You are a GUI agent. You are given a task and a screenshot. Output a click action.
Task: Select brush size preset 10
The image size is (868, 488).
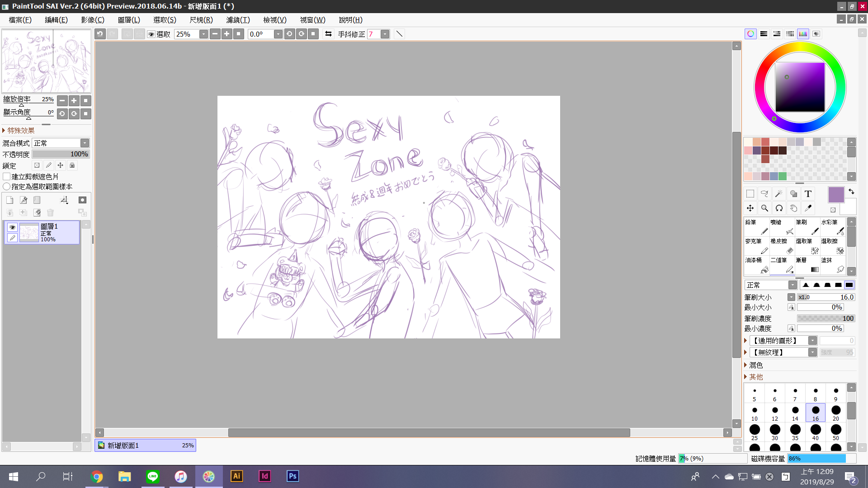[x=755, y=413]
